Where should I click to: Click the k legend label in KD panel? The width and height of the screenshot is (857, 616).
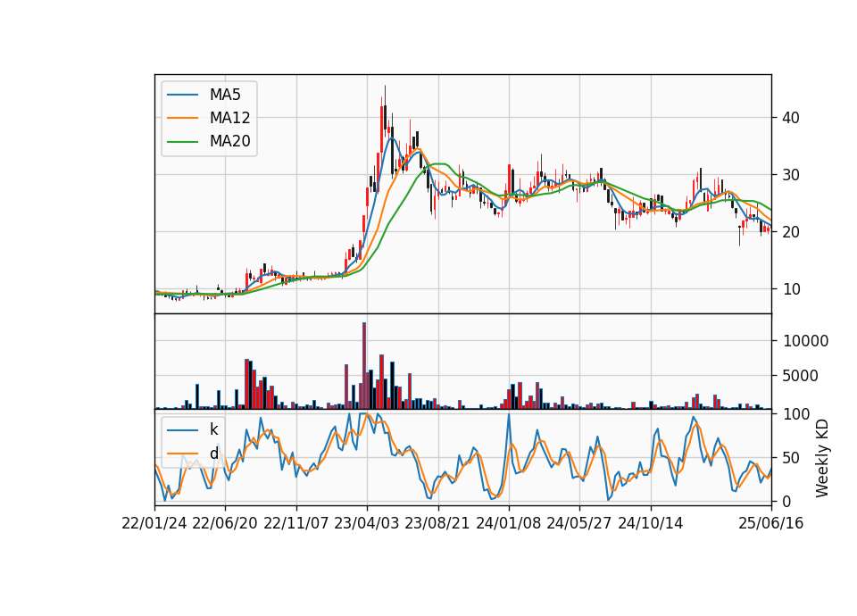pos(213,429)
